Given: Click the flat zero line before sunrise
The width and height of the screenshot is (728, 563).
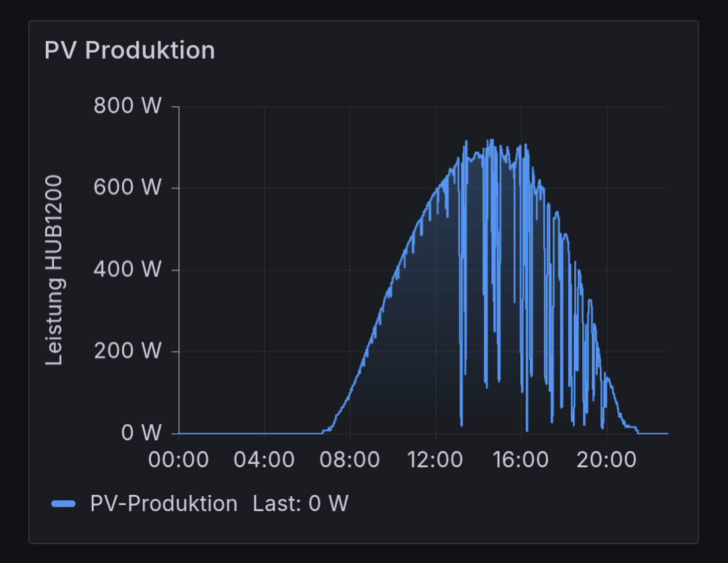Looking at the screenshot, I should (x=250, y=433).
